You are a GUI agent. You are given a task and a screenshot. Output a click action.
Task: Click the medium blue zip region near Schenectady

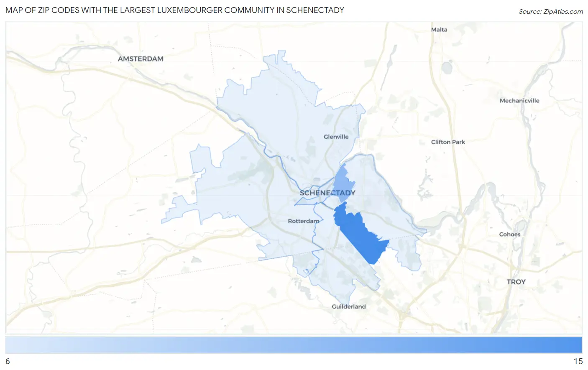click(344, 184)
